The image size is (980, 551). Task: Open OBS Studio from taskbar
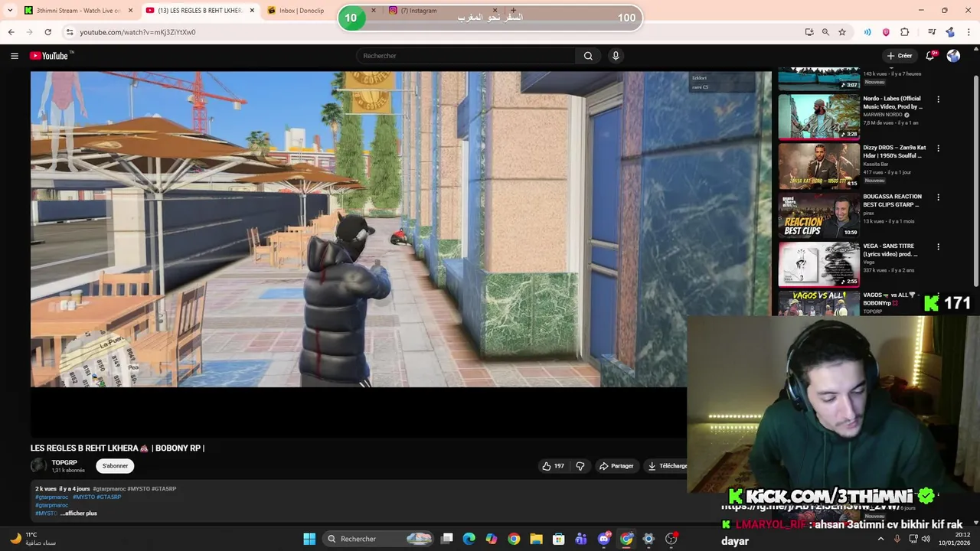(671, 539)
